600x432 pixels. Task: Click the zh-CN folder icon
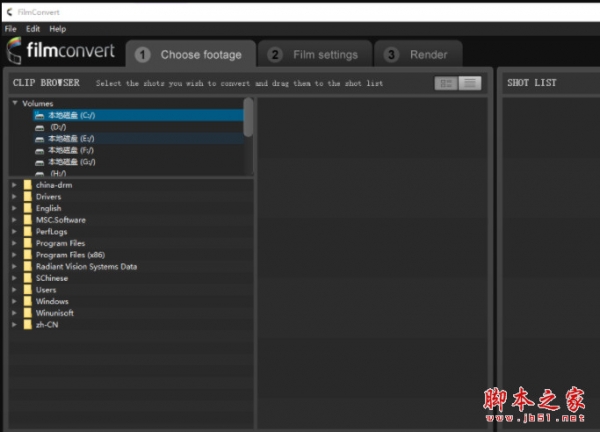[28, 324]
